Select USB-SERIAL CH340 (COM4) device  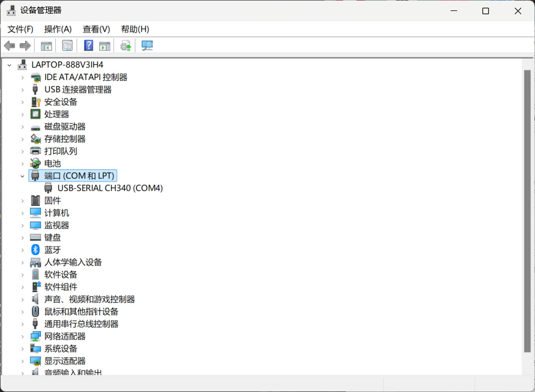(x=110, y=188)
